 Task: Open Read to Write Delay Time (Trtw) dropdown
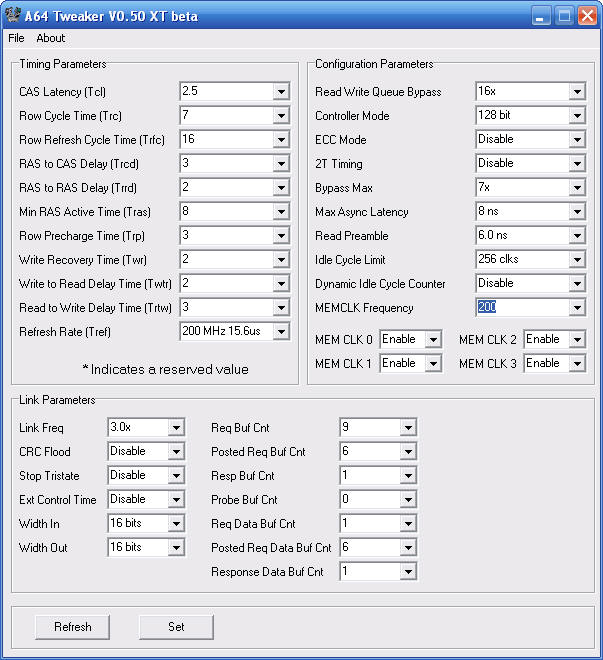281,307
